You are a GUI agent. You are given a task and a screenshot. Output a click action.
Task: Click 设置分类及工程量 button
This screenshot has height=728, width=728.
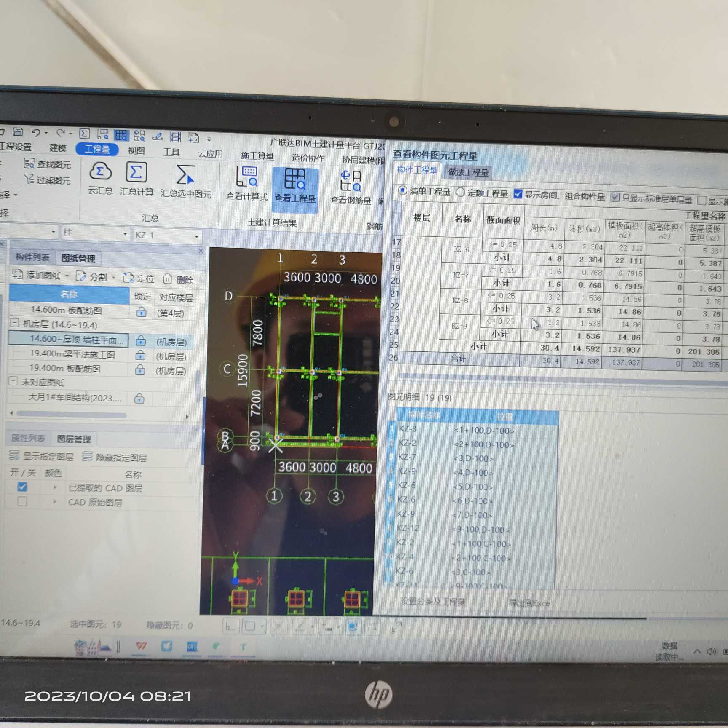pos(433,601)
